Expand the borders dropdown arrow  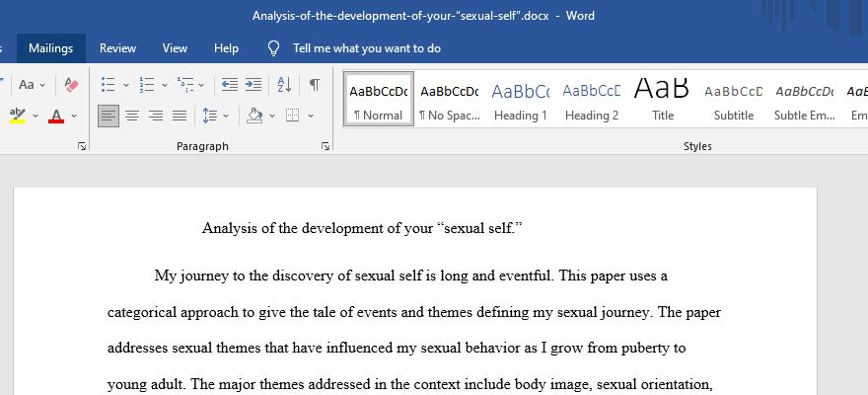(311, 116)
